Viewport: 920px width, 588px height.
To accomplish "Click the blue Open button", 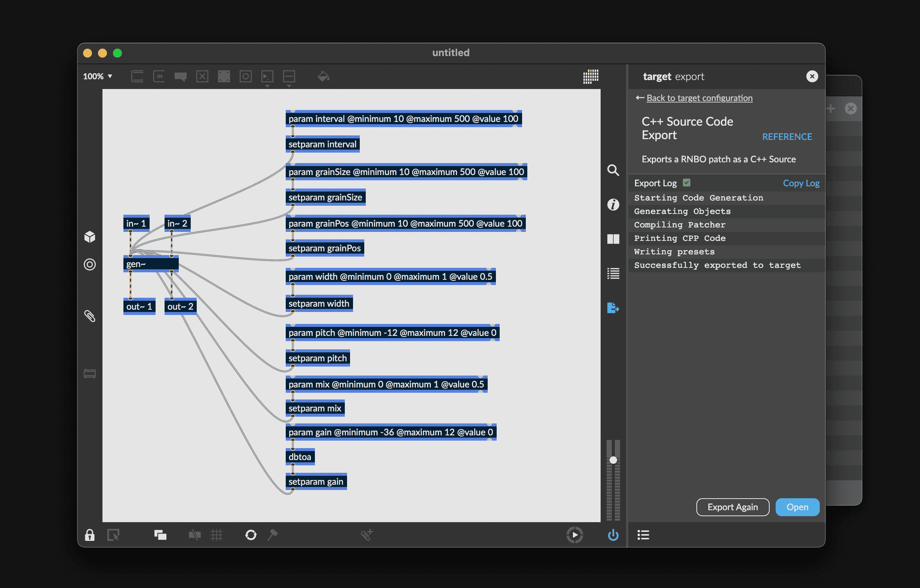I will pos(797,507).
